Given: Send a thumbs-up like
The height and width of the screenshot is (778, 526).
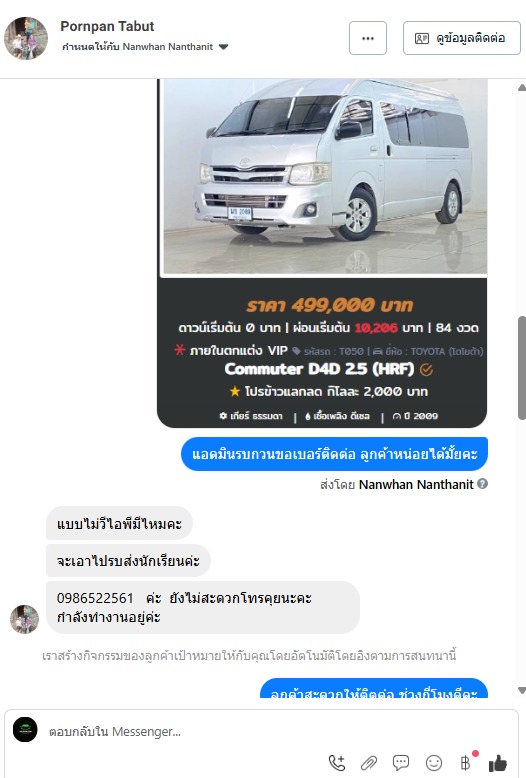Looking at the screenshot, I should point(498,763).
